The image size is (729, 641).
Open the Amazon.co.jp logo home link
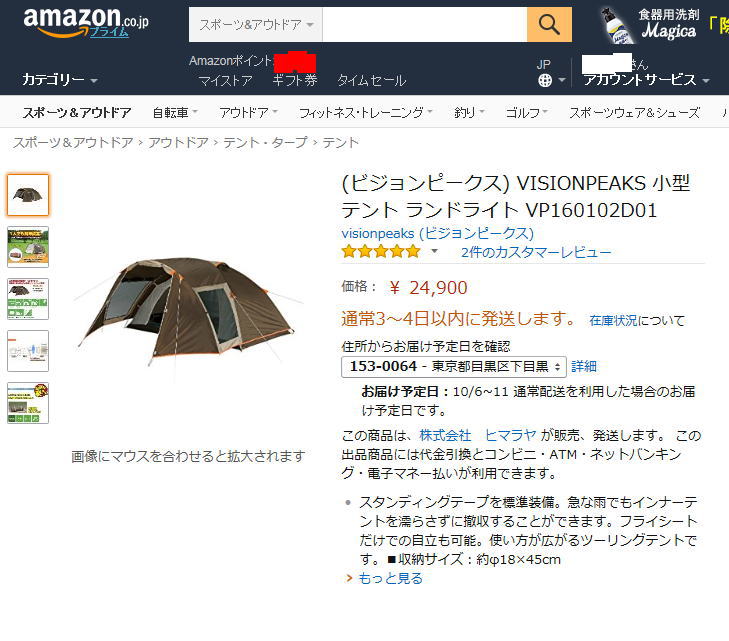(86, 23)
